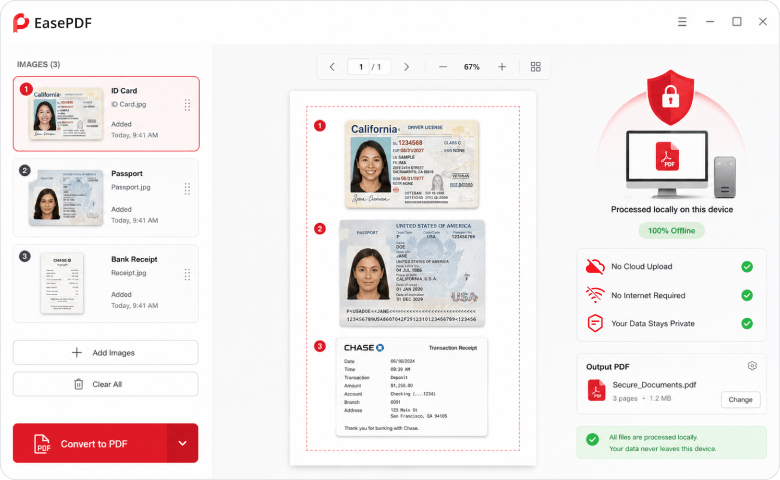
Task: Click the Passport.jpg filename
Action: (130, 187)
